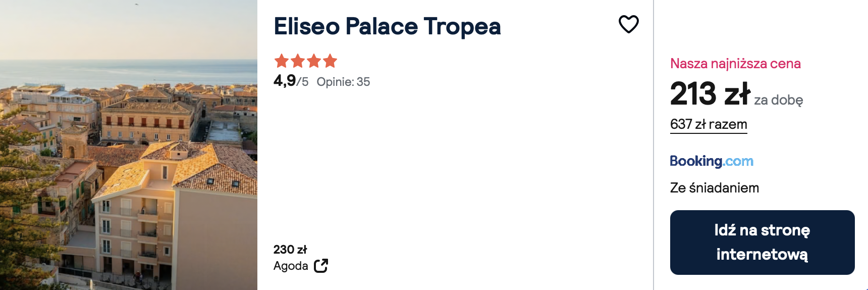Click the first orange rating star
Viewport: 868px width, 290px height.
pos(282,61)
